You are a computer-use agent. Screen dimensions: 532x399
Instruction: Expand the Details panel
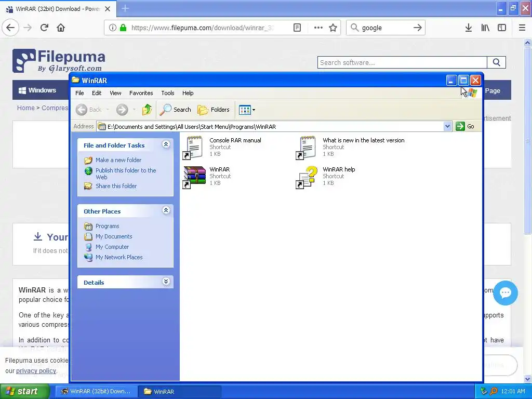(x=166, y=282)
